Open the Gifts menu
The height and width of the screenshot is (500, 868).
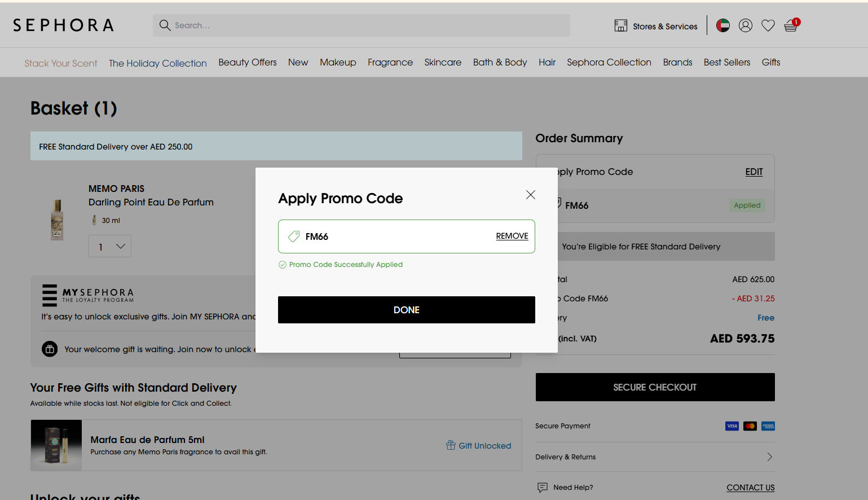pos(771,62)
